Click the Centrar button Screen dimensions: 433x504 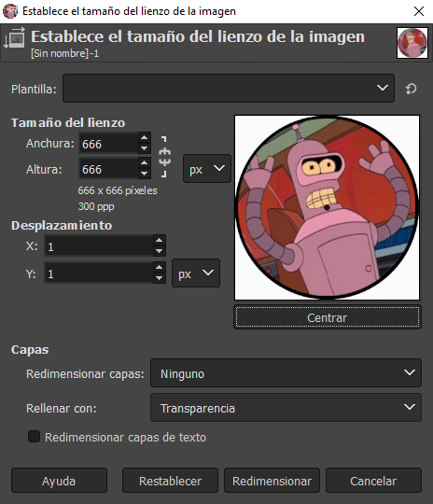(328, 317)
